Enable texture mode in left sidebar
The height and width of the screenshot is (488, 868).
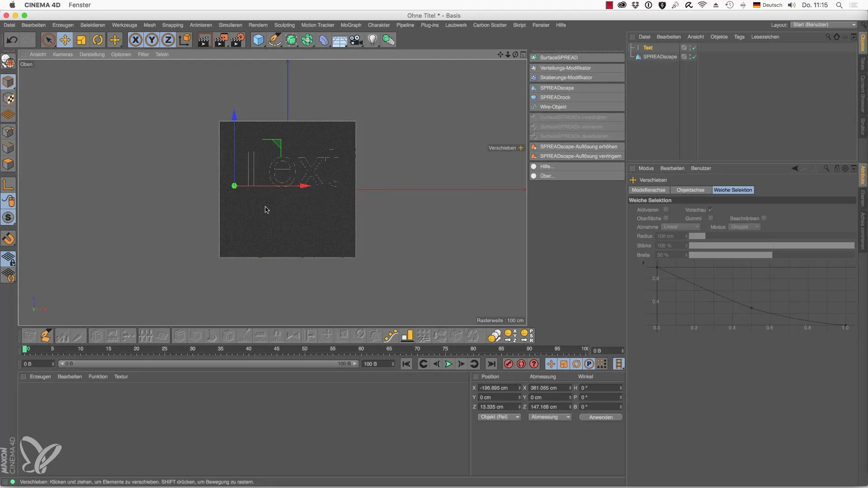click(x=8, y=99)
